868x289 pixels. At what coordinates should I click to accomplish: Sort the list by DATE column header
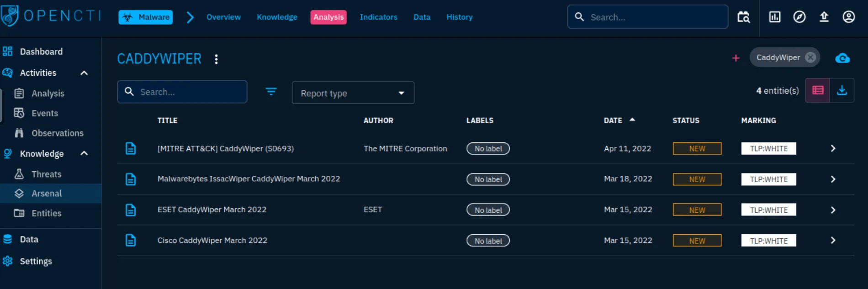(x=613, y=121)
